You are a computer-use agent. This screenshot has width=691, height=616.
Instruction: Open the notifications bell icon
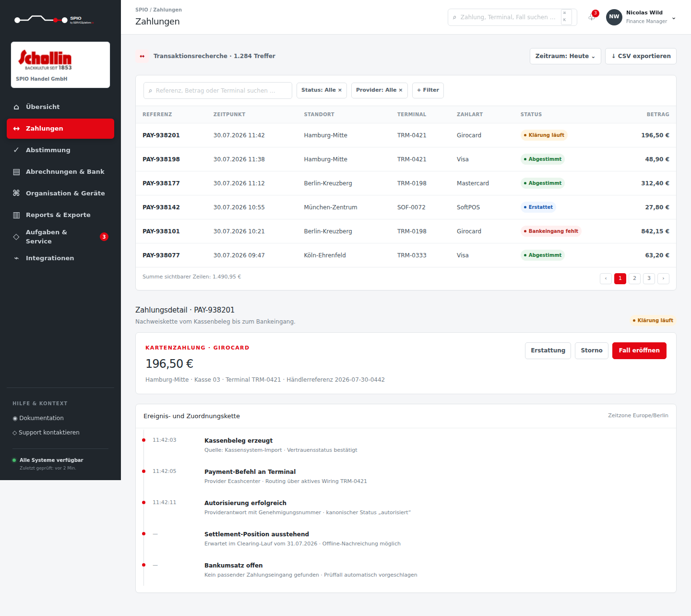(x=592, y=17)
